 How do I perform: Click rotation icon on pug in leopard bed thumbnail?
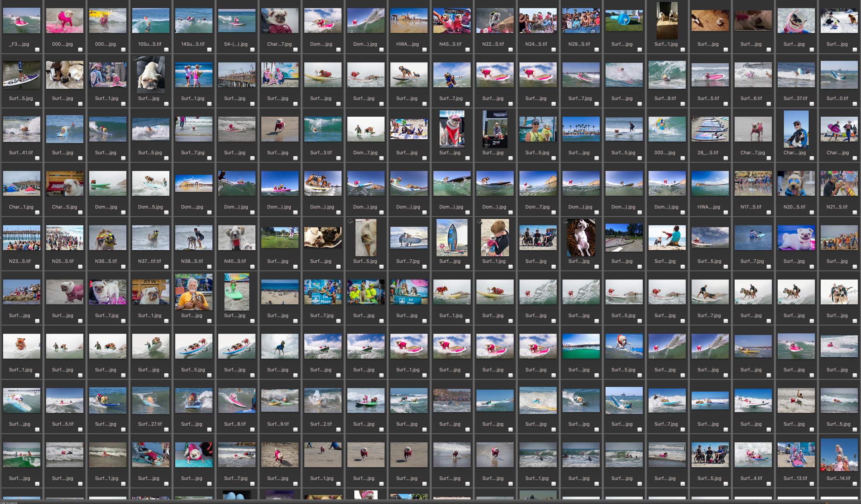tap(566, 222)
